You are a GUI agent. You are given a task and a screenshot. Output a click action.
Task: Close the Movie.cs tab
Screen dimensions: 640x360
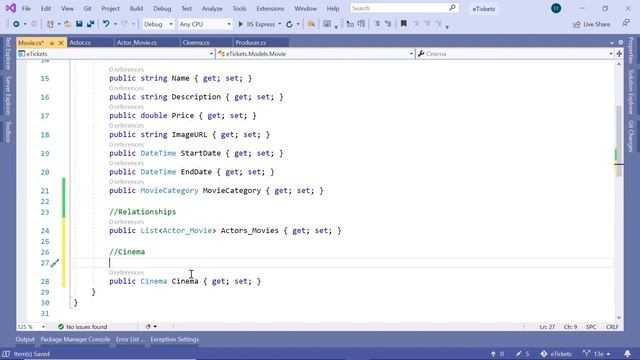tap(61, 43)
